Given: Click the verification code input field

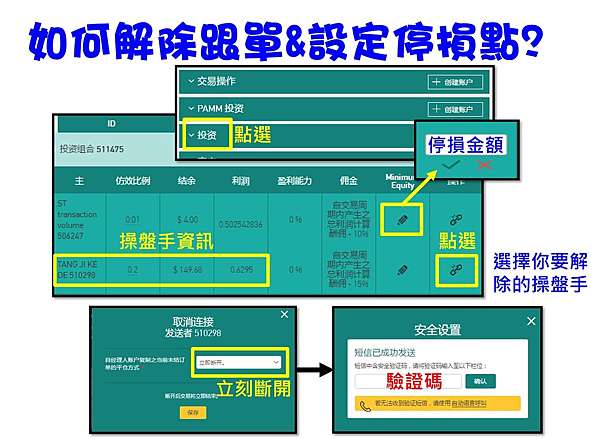Looking at the screenshot, I should [408, 382].
